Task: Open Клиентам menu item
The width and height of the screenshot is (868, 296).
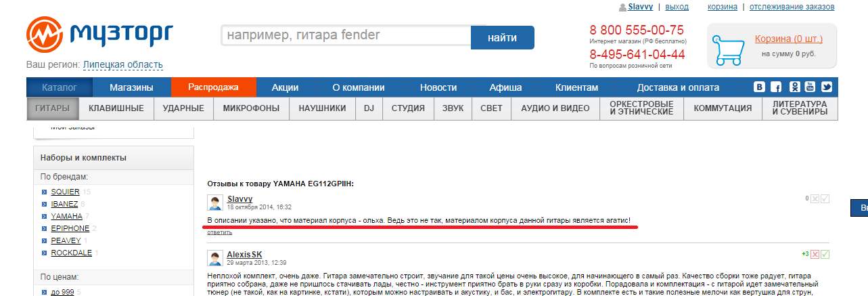Action: click(576, 87)
